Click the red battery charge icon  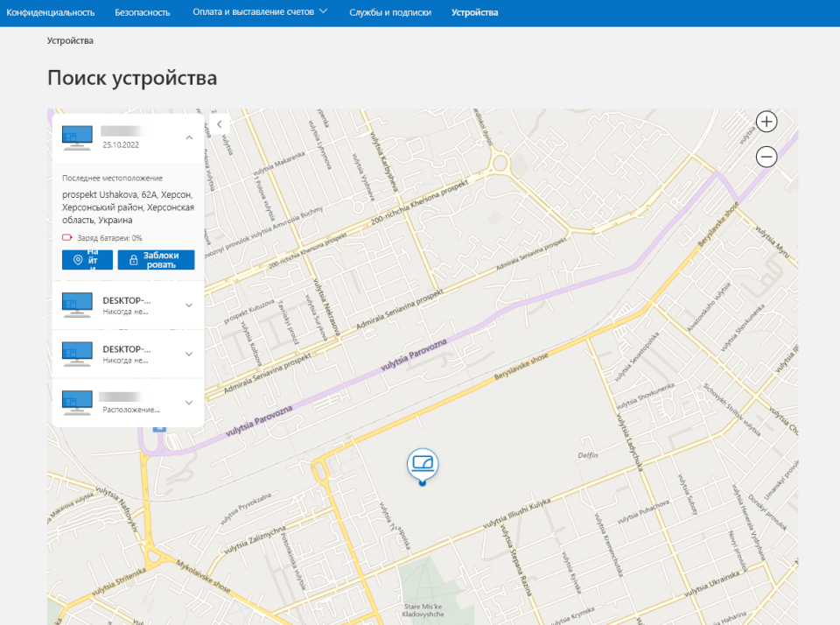pyautogui.click(x=66, y=238)
